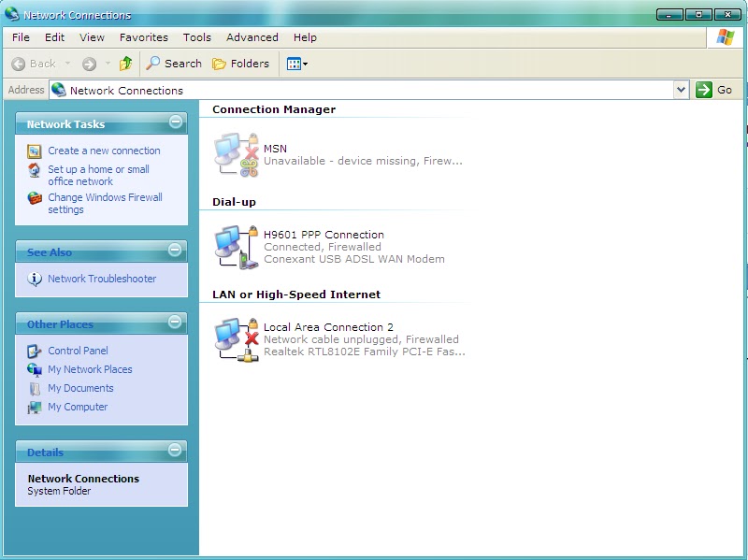Click the Network Troubleshooter info icon
This screenshot has height=560, width=748.
click(35, 279)
